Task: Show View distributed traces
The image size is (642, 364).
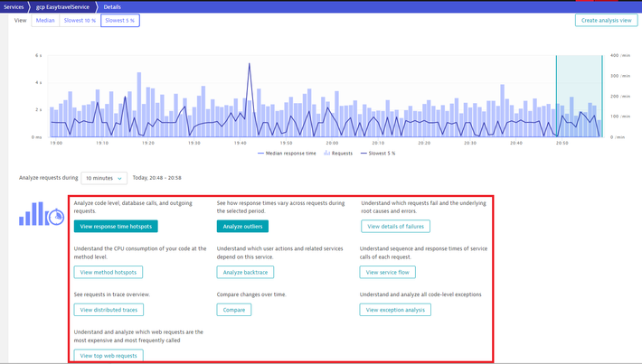Action: [109, 310]
